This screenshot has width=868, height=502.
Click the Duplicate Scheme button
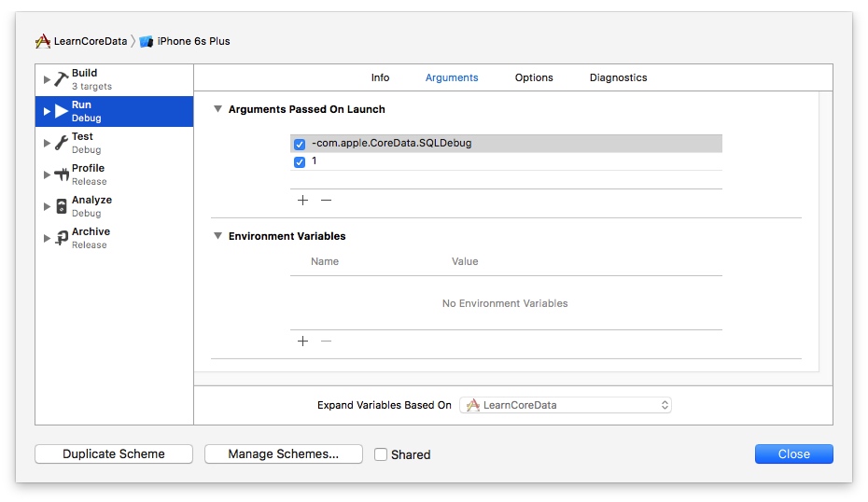pyautogui.click(x=114, y=453)
